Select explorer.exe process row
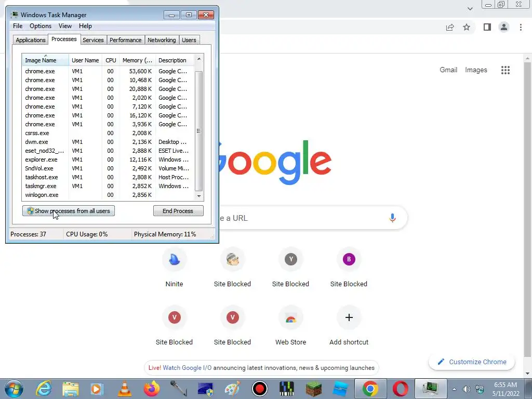Viewport: 532px width, 399px height. [x=108, y=159]
